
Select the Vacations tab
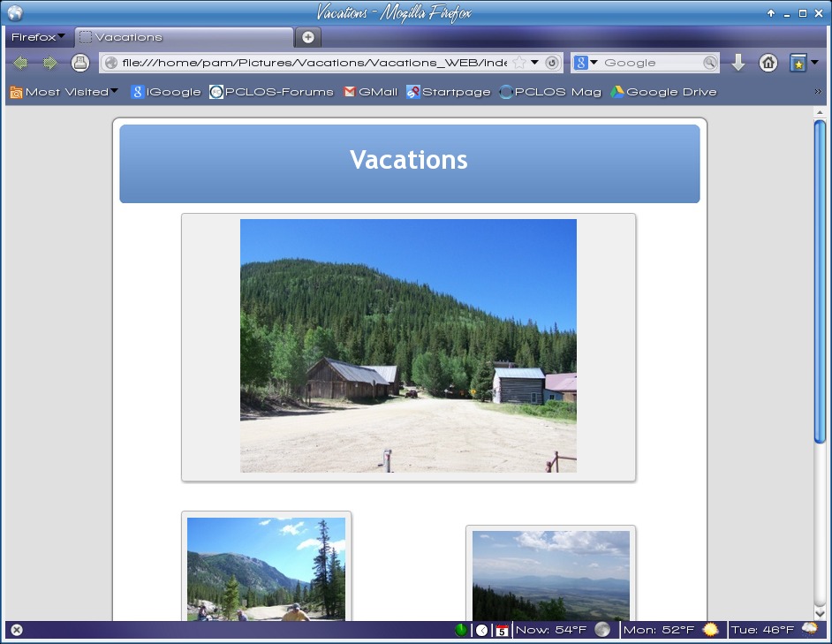pos(184,37)
